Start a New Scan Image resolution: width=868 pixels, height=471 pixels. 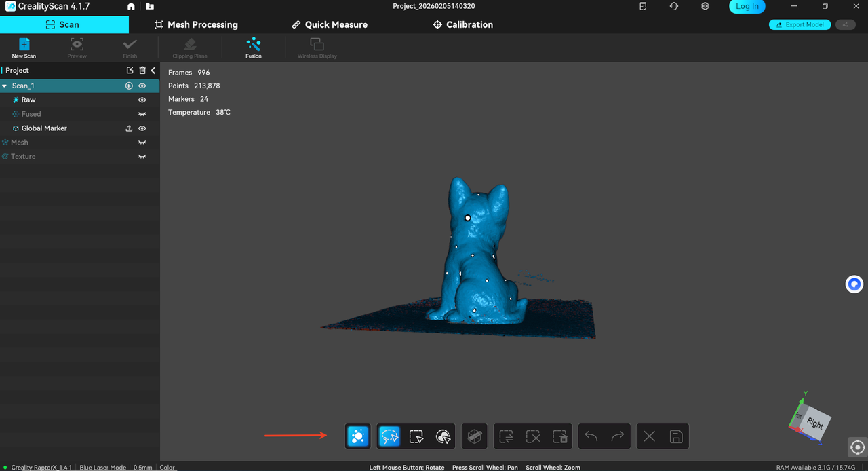click(x=24, y=47)
